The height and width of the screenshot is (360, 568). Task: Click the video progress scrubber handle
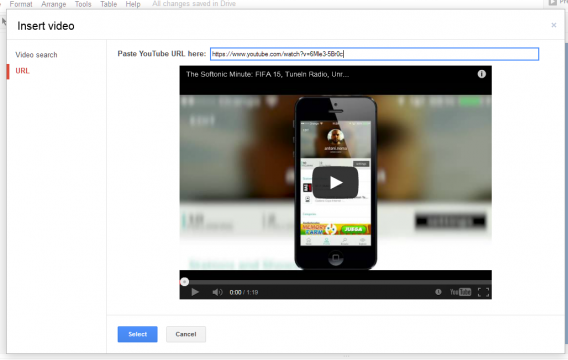point(184,282)
